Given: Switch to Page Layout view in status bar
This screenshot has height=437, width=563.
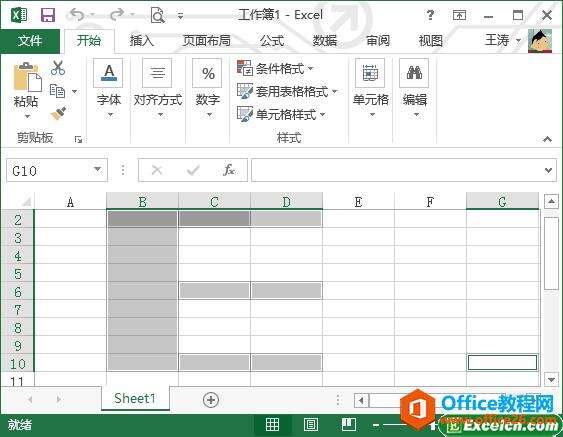Looking at the screenshot, I should coord(311,425).
